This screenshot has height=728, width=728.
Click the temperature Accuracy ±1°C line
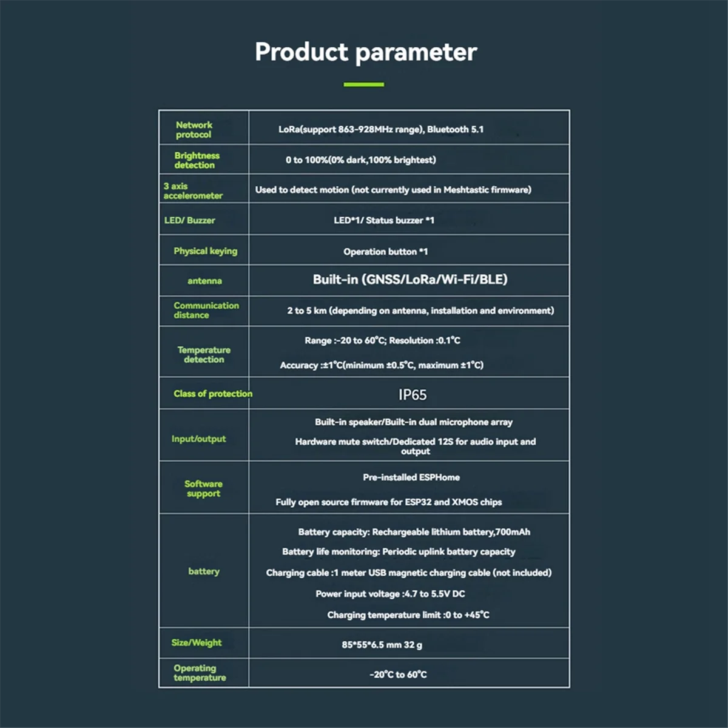click(x=382, y=365)
